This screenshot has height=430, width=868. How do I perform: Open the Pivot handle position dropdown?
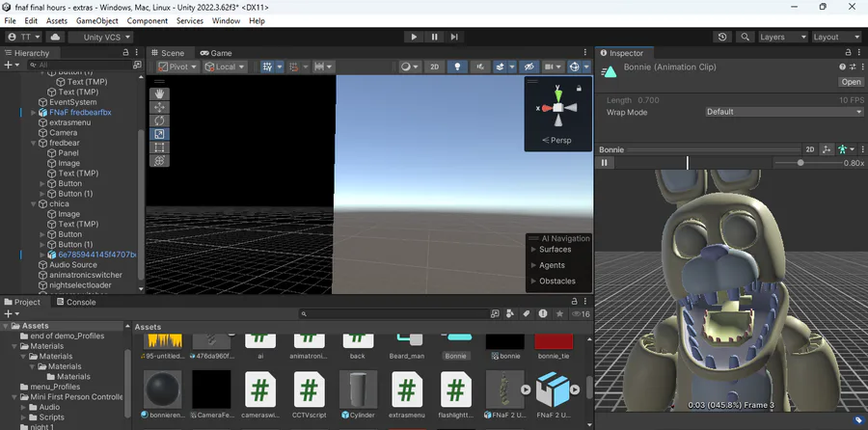pyautogui.click(x=178, y=67)
